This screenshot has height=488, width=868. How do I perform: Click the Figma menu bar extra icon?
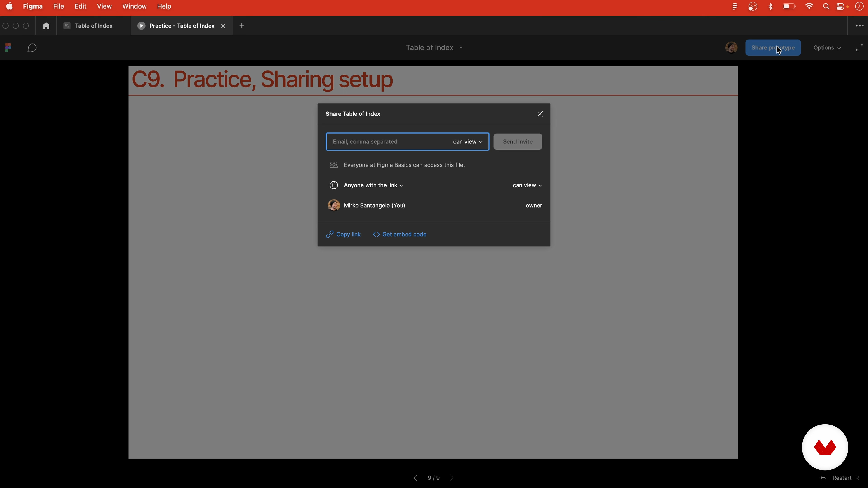[x=735, y=6]
